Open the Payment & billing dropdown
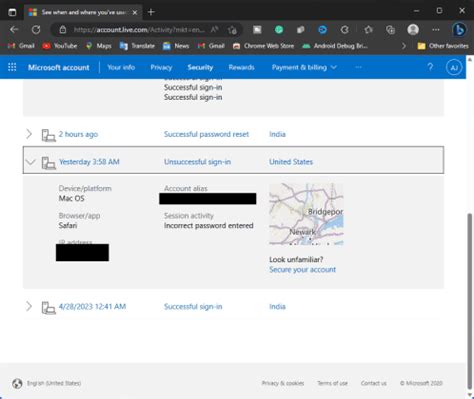The width and height of the screenshot is (474, 399). click(x=304, y=67)
